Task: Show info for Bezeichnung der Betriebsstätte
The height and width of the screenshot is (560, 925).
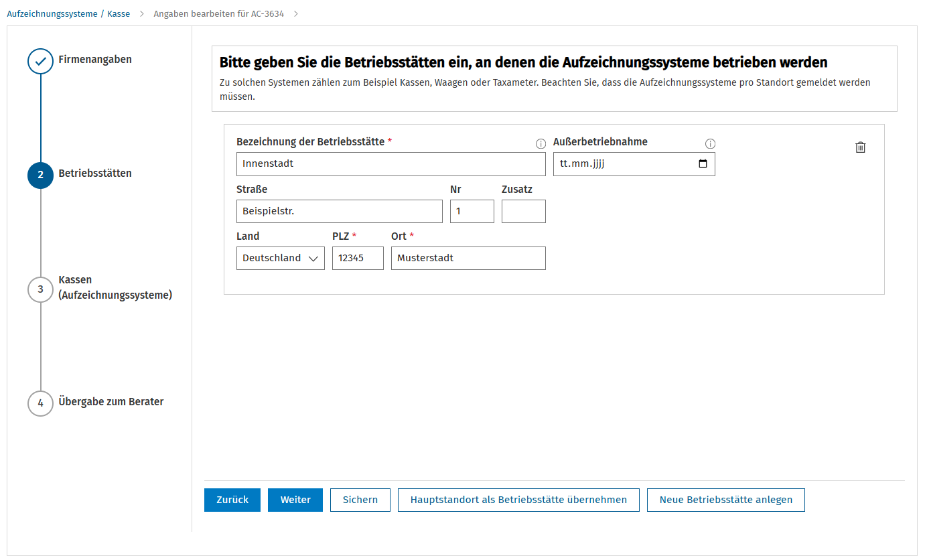Action: pos(541,144)
